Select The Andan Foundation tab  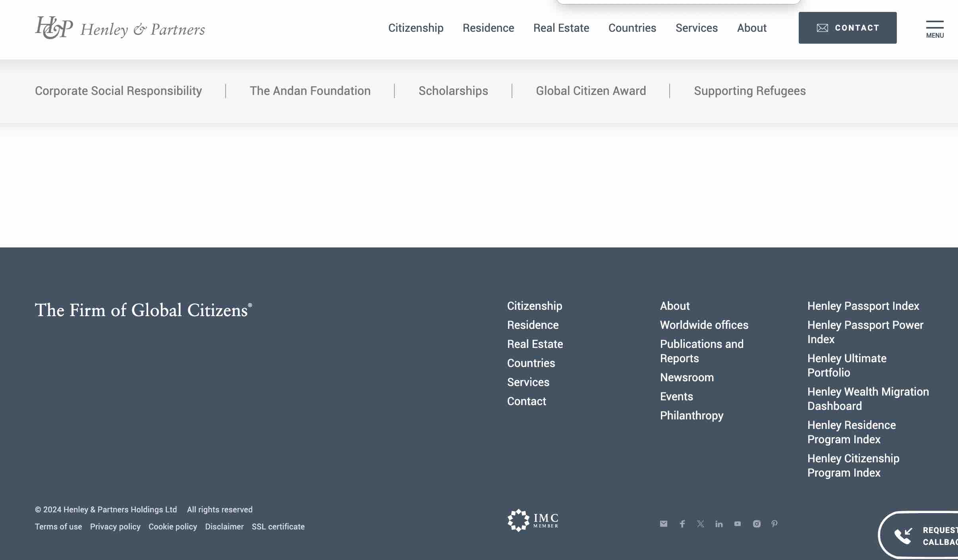(x=310, y=91)
